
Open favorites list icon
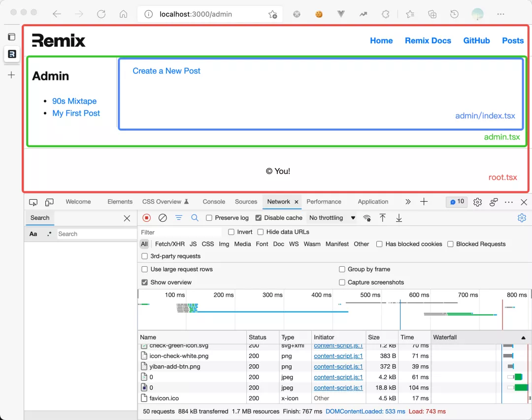[x=410, y=14]
